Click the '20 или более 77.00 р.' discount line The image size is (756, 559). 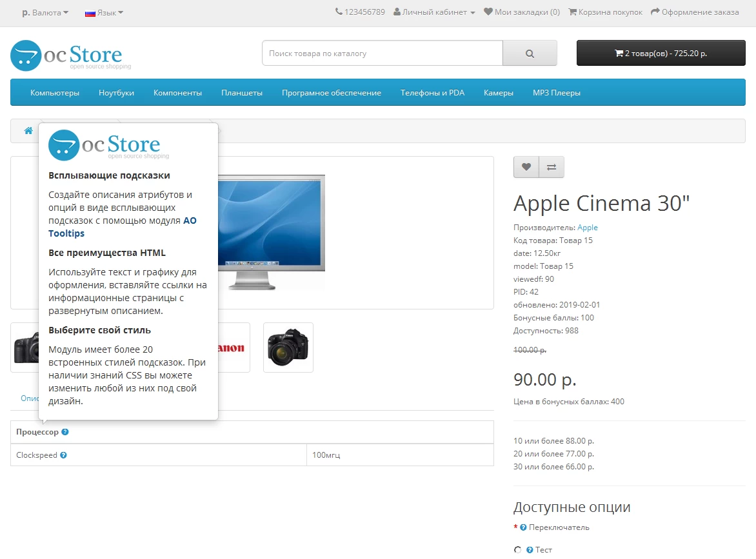(553, 453)
